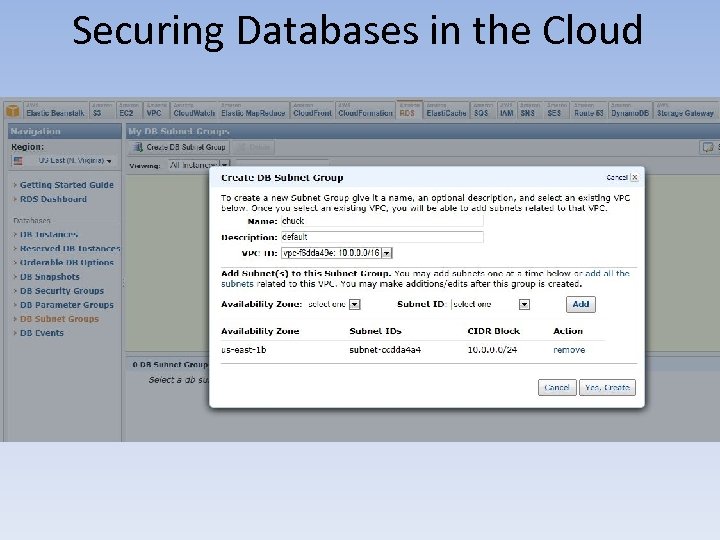Open DB Security Groups in navigation
Image resolution: width=720 pixels, height=540 pixels.
click(x=62, y=291)
